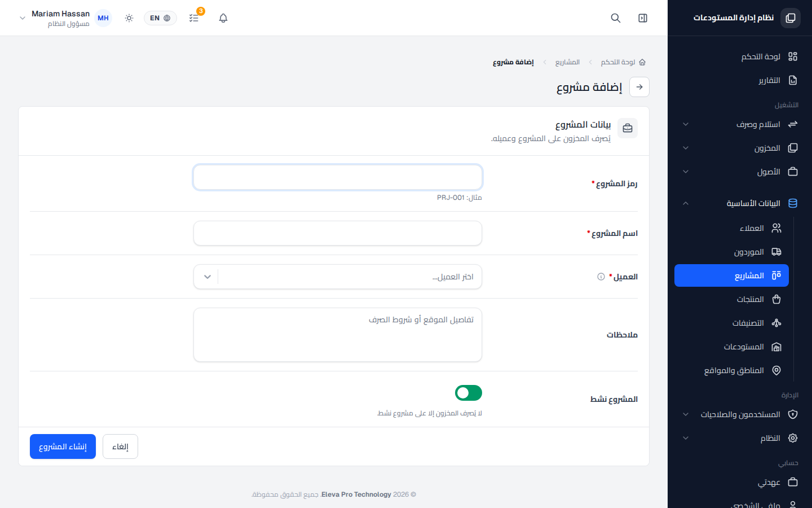
Task: Expand المستخدمون والصلاحيات sidebar section
Action: [740, 414]
